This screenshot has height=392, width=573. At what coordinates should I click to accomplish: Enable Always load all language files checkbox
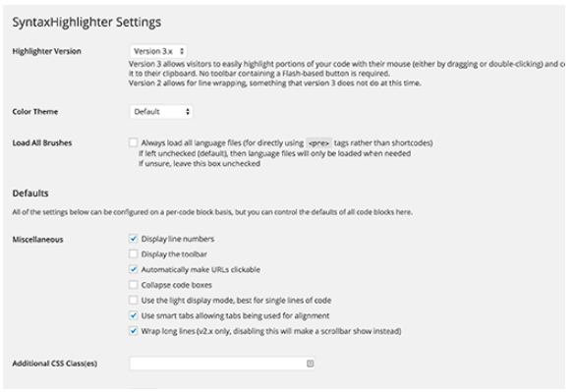134,142
